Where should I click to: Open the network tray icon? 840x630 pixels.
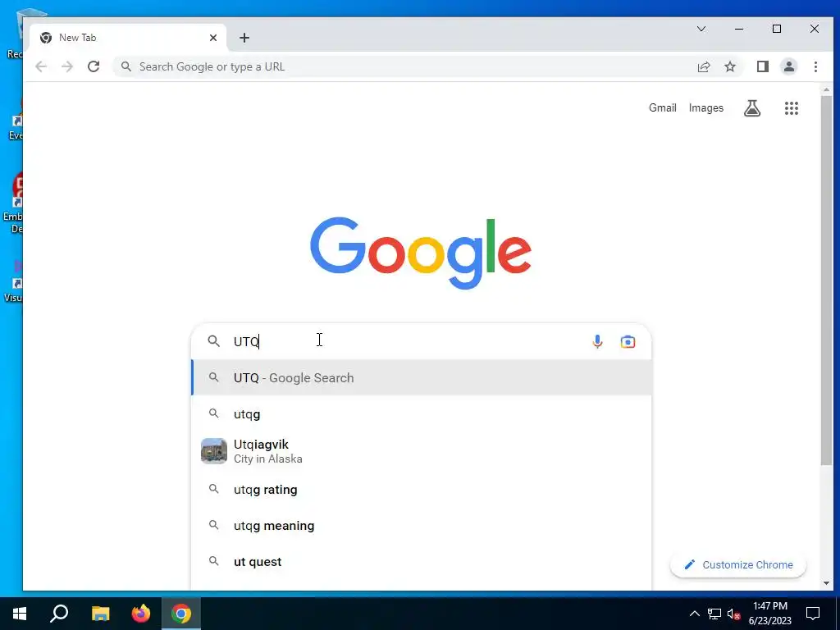(714, 614)
